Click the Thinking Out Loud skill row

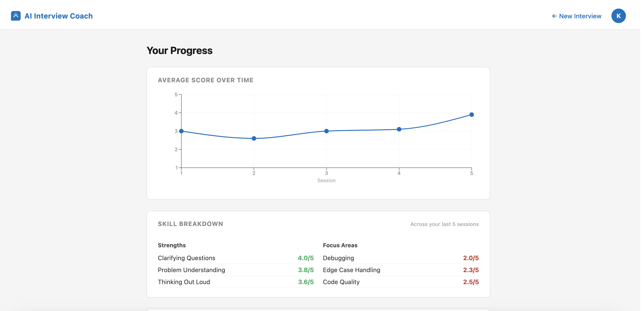click(236, 282)
